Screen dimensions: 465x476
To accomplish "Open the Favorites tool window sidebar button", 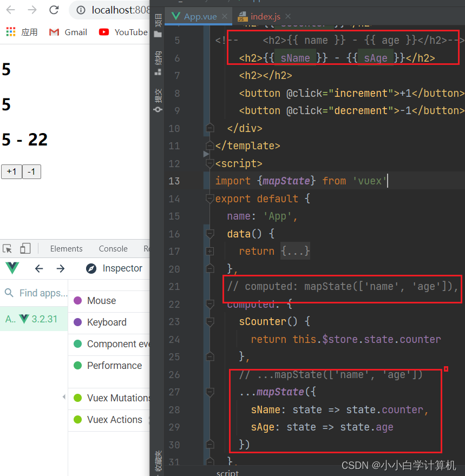I will click(158, 461).
